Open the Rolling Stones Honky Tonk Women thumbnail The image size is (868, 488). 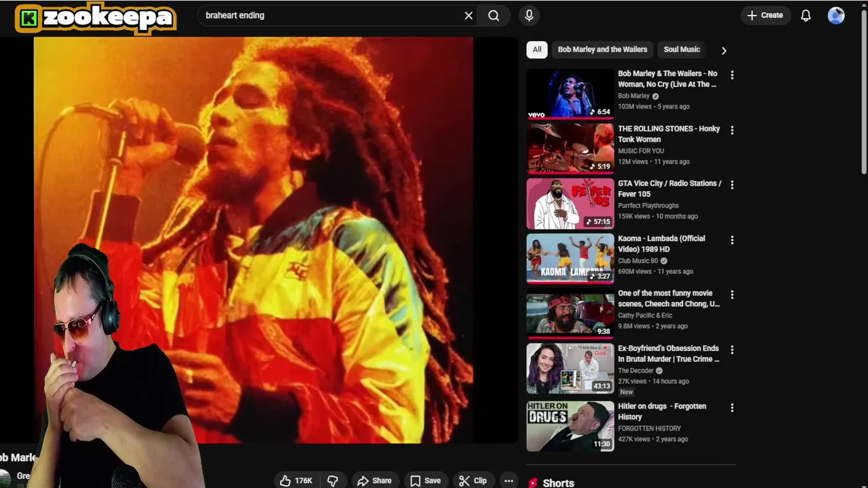[570, 148]
